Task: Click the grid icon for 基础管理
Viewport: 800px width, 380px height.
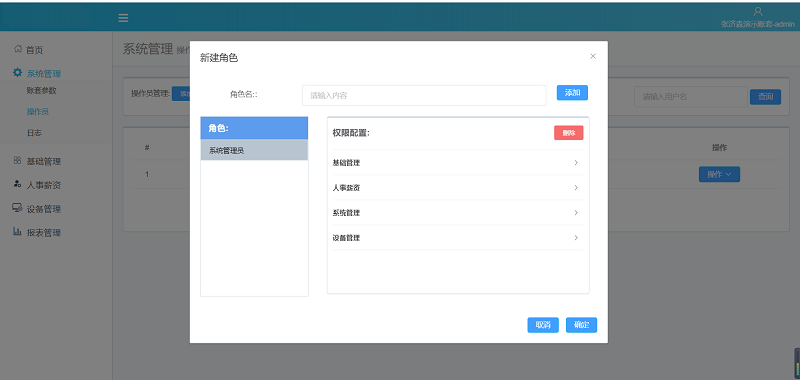Action: click(x=18, y=161)
